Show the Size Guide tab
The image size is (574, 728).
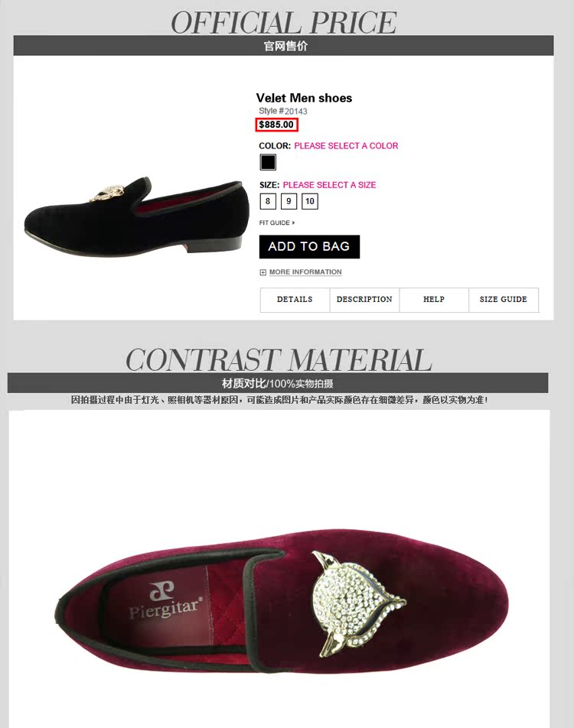pos(504,300)
